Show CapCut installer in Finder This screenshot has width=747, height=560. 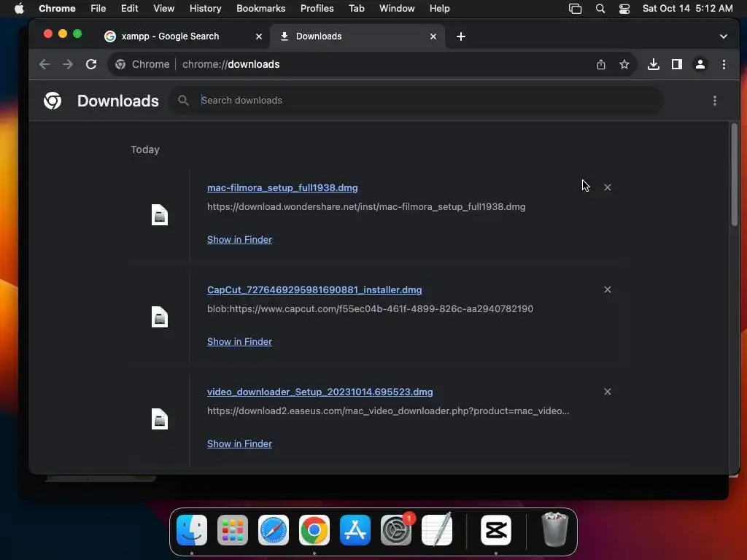coord(239,341)
